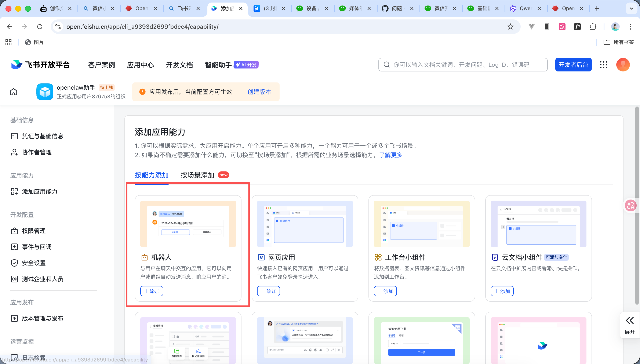Image resolution: width=640 pixels, height=364 pixels.
Task: Switch to the 按场景添加 tab
Action: point(197,175)
